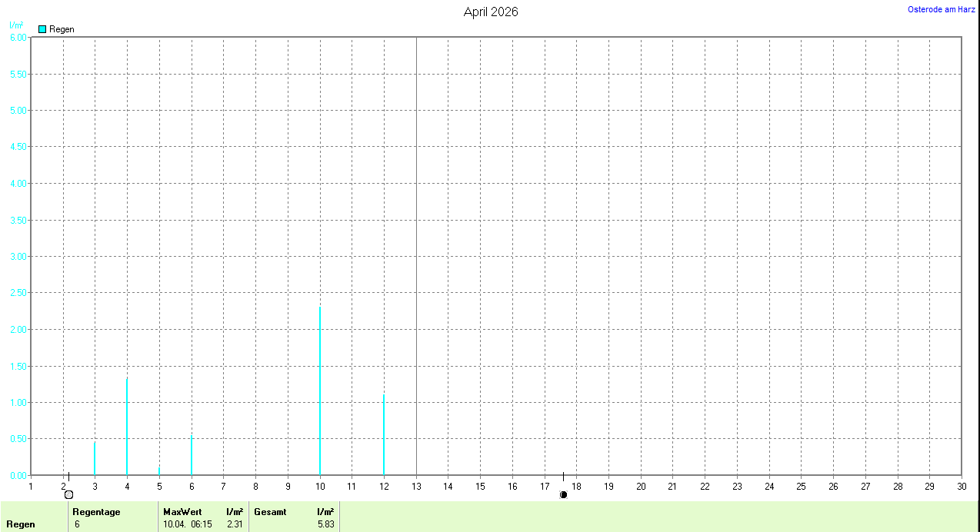Click the new moon icon near day 17

click(563, 494)
